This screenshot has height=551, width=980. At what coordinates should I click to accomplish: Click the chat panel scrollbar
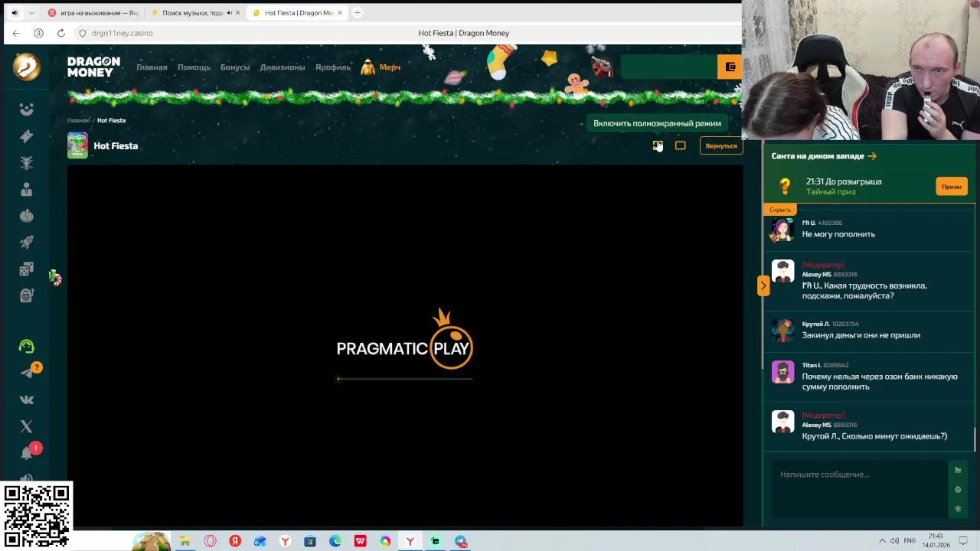(x=975, y=440)
